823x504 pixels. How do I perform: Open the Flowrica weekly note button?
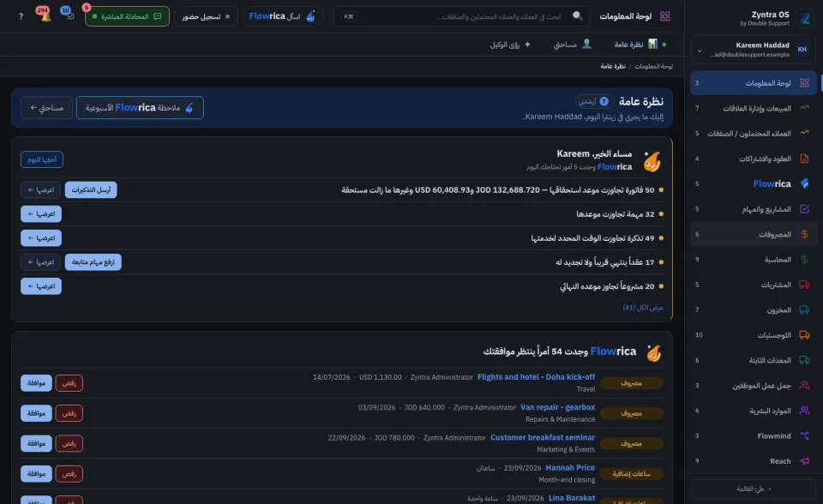pyautogui.click(x=140, y=108)
